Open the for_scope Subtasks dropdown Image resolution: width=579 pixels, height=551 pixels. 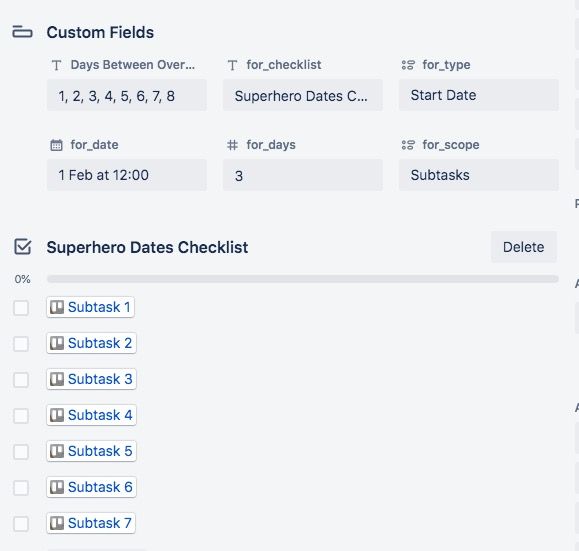click(x=479, y=175)
